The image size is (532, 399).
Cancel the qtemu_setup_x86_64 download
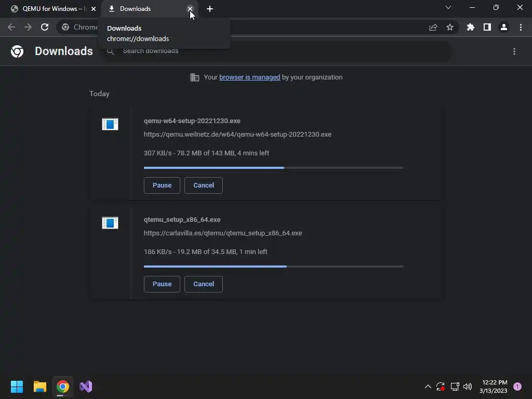204,284
